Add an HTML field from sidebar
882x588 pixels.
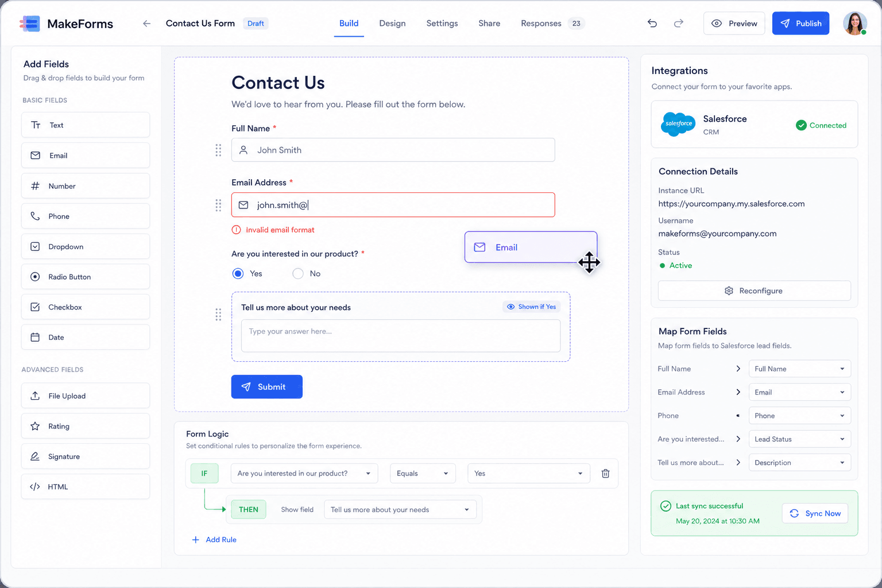(x=86, y=487)
